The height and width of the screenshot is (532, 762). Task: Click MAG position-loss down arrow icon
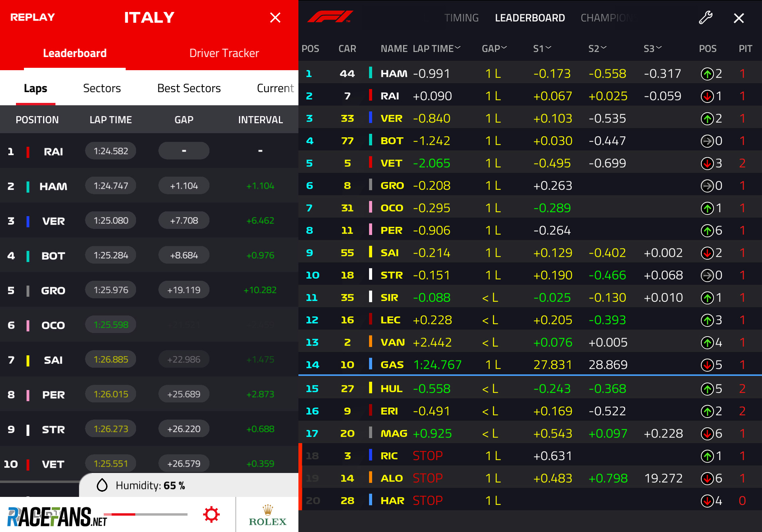(x=707, y=433)
